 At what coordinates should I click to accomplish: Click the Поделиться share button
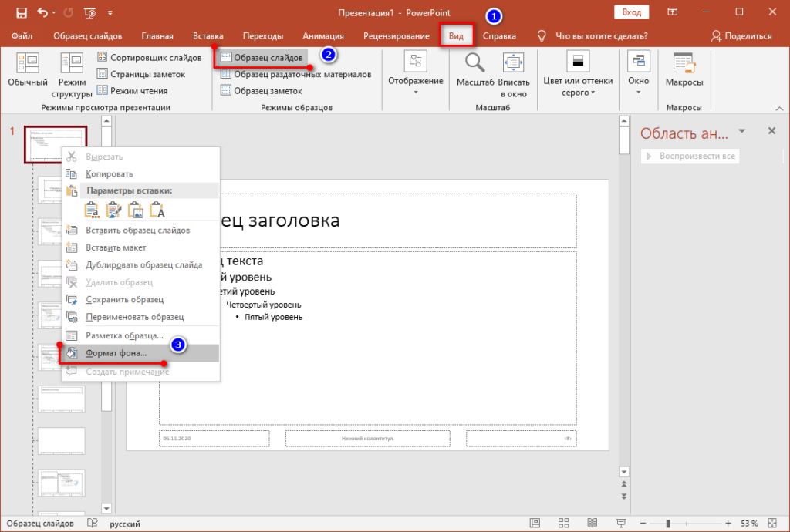click(x=741, y=36)
